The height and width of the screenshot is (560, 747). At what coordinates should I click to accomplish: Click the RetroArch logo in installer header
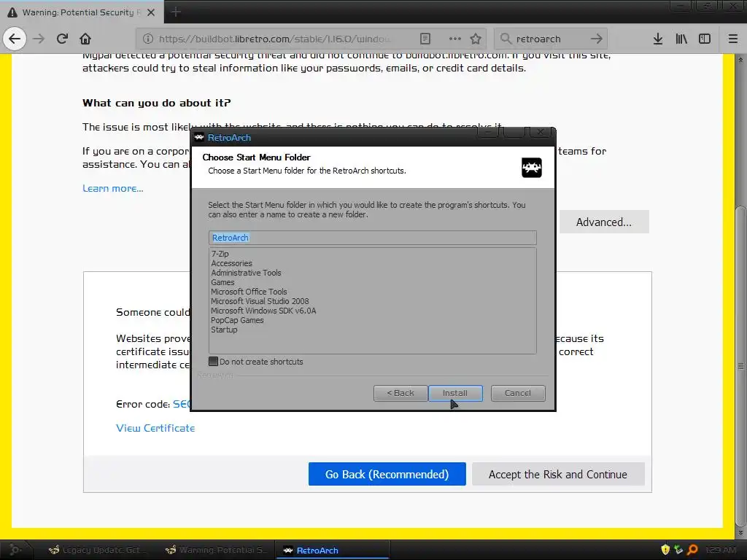531,168
